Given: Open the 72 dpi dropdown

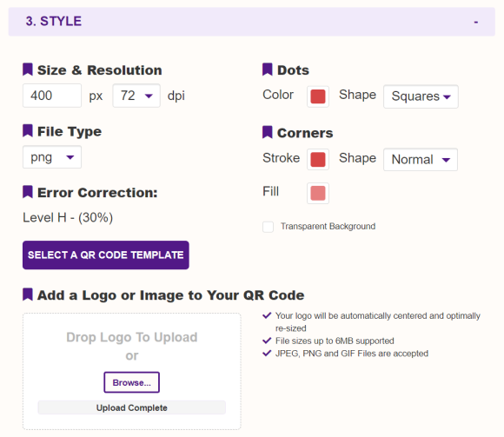Looking at the screenshot, I should [x=136, y=96].
